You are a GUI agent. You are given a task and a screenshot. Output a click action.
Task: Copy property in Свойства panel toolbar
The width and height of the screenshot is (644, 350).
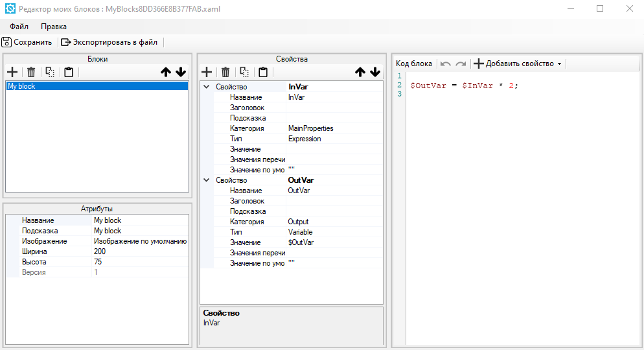tap(244, 72)
